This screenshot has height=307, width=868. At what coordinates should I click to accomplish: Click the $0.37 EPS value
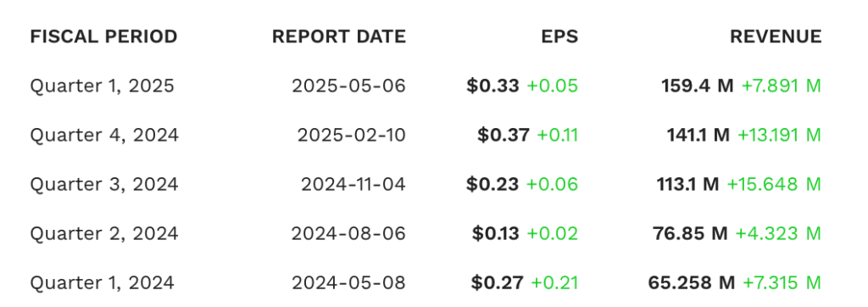(x=504, y=135)
